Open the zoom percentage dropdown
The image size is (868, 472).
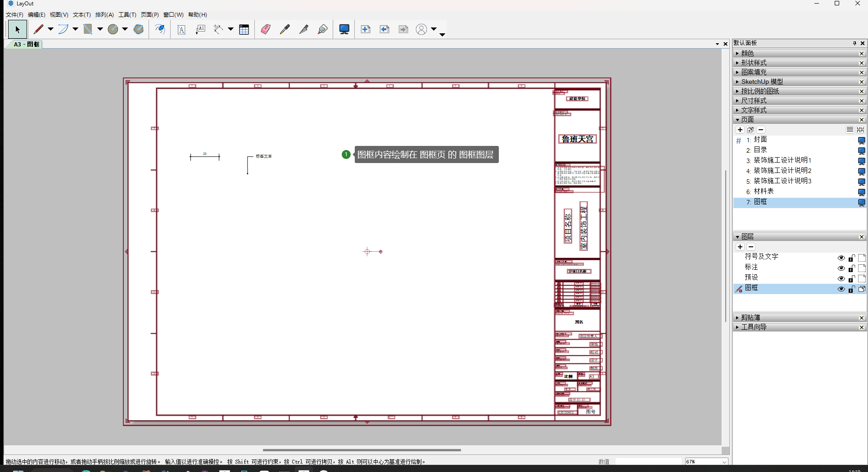[724, 462]
